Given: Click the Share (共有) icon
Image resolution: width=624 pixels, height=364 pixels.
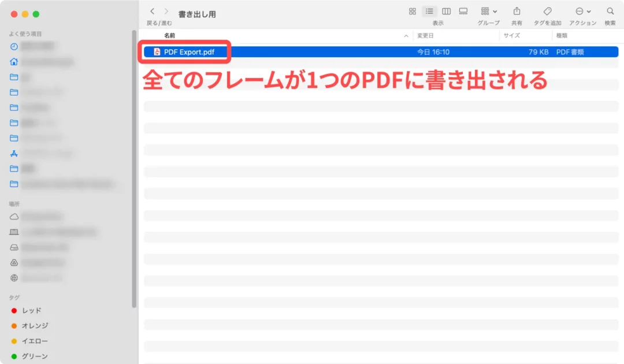Looking at the screenshot, I should (x=517, y=12).
